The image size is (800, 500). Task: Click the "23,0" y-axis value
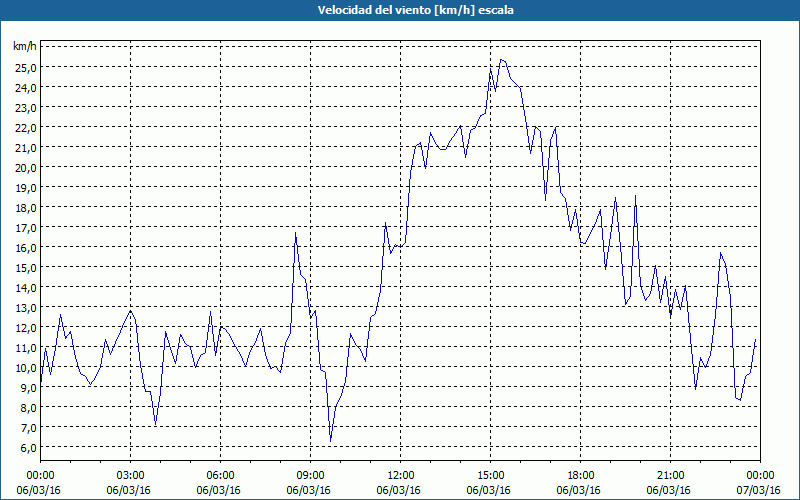27,108
